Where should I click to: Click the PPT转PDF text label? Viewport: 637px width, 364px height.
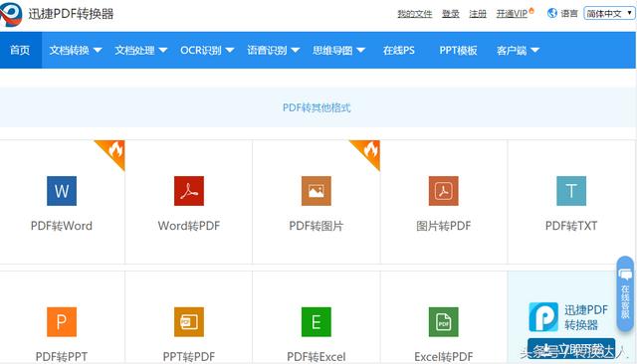189,357
